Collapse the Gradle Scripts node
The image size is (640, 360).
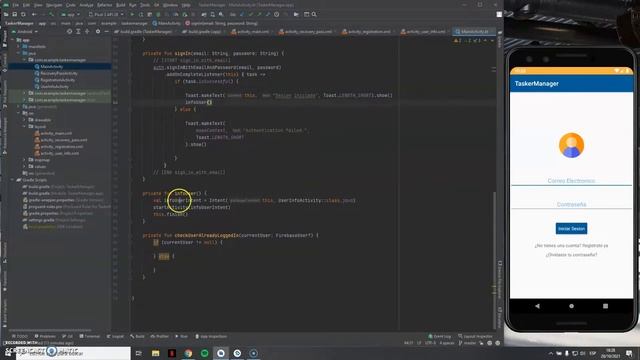click(13, 180)
